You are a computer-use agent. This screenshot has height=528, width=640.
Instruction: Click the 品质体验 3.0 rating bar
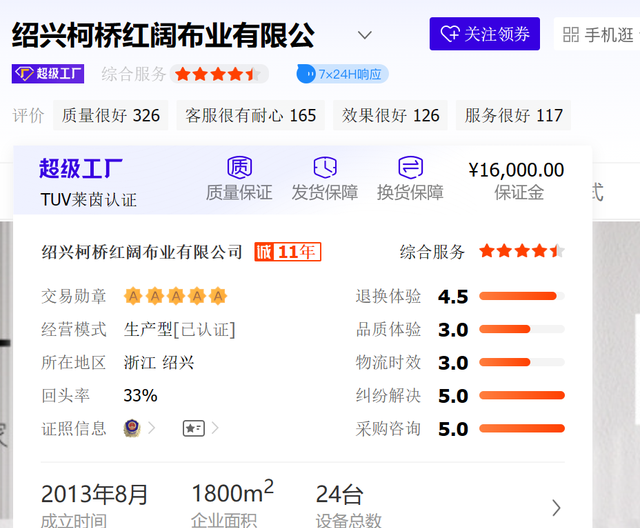522,329
